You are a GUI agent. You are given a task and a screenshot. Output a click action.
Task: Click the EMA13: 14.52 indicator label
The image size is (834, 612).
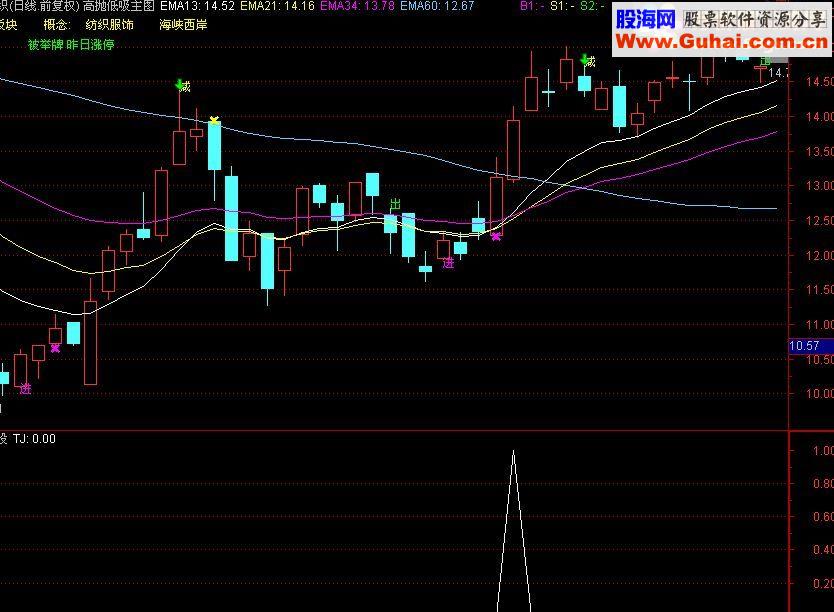tap(197, 6)
